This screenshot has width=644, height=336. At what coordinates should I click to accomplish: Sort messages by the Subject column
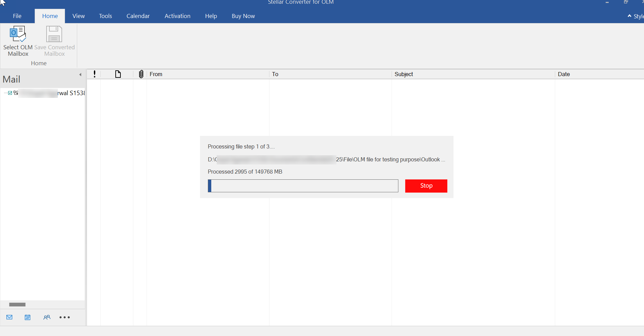[473, 74]
